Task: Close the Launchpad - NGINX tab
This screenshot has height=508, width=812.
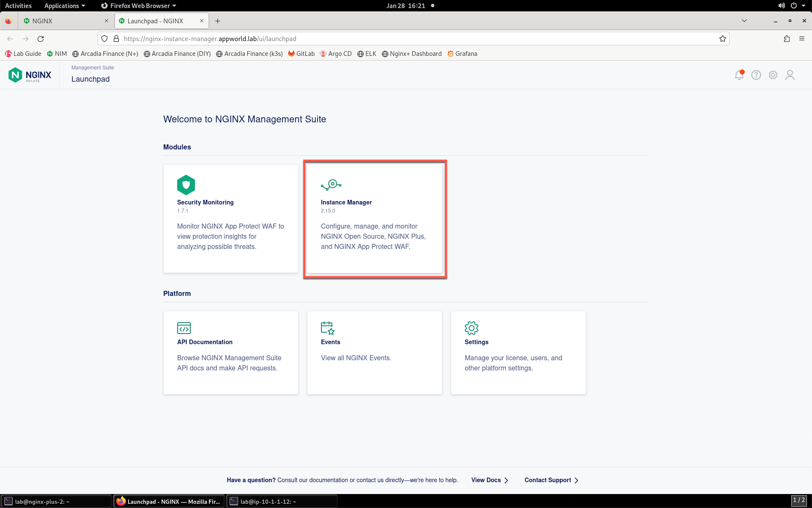Action: pyautogui.click(x=202, y=21)
